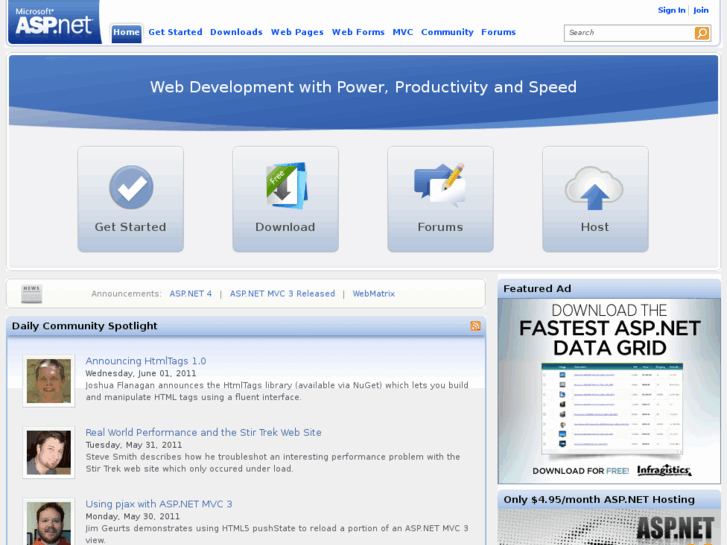The height and width of the screenshot is (545, 727).
Task: Click the 'Tuesday, May 31, 2011' date
Action: (134, 445)
